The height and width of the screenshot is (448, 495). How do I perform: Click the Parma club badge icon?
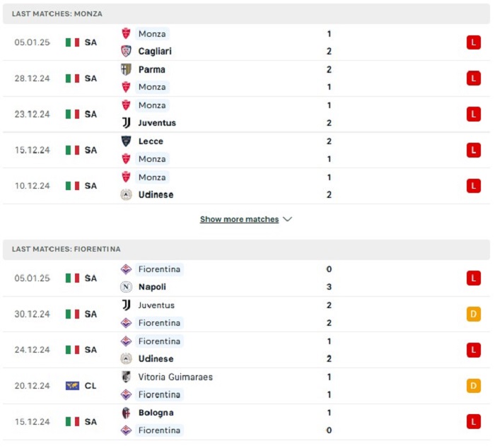tap(126, 69)
